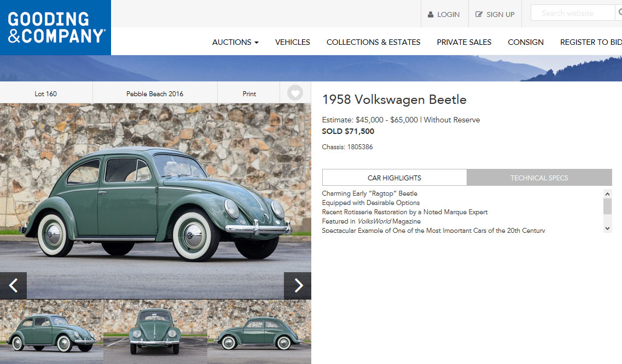The image size is (622, 364).
Task: Click the '1958 Volkswagen Beetle' title
Action: (x=394, y=99)
